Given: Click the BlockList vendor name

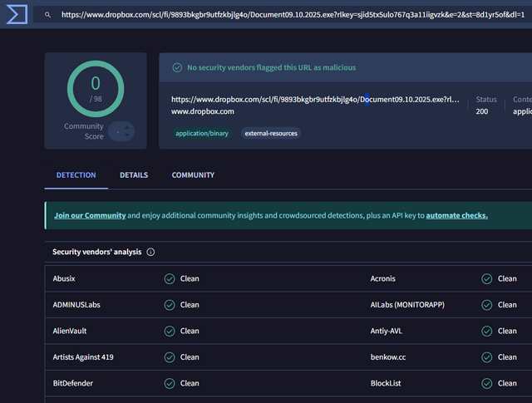Looking at the screenshot, I should click(386, 383).
